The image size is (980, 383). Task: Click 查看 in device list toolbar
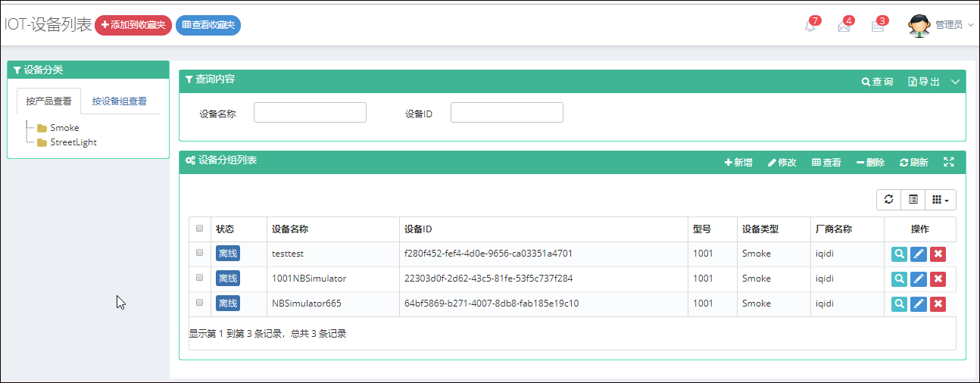pos(826,163)
